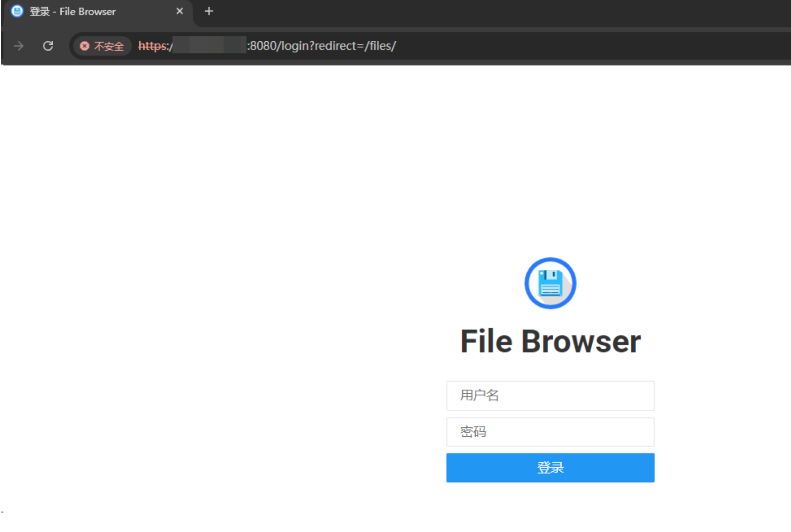Click the plus icon to open a new tab
Image resolution: width=791 pixels, height=532 pixels.
point(209,11)
